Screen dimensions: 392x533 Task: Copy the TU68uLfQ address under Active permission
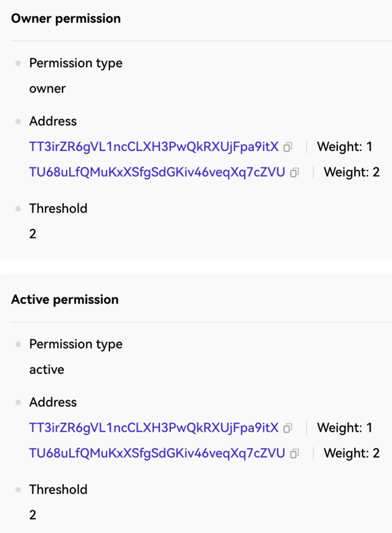click(x=295, y=453)
